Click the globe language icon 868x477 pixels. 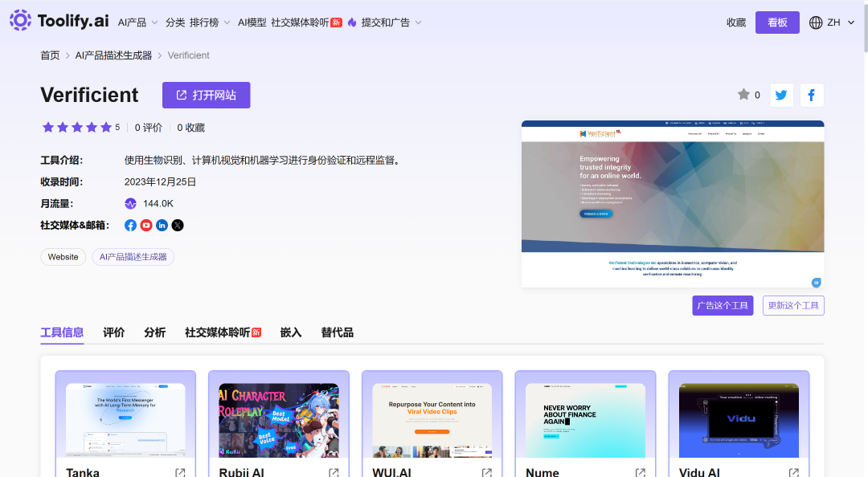click(816, 22)
